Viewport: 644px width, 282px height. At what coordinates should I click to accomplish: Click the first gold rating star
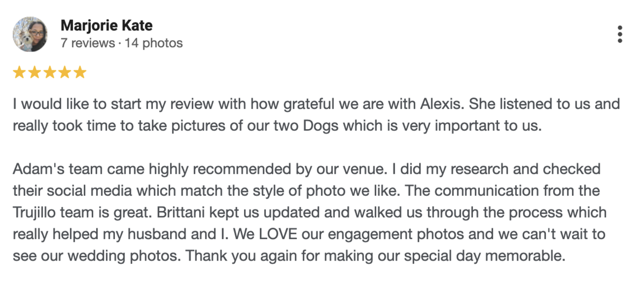19,72
